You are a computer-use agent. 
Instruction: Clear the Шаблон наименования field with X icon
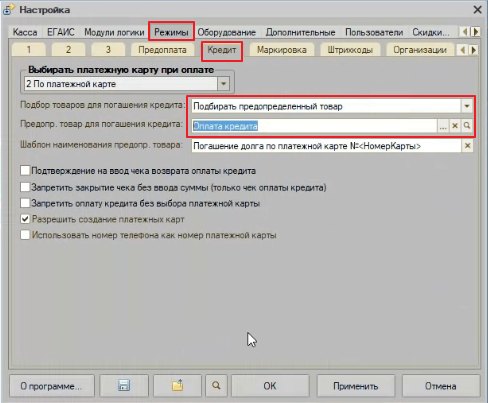(467, 146)
